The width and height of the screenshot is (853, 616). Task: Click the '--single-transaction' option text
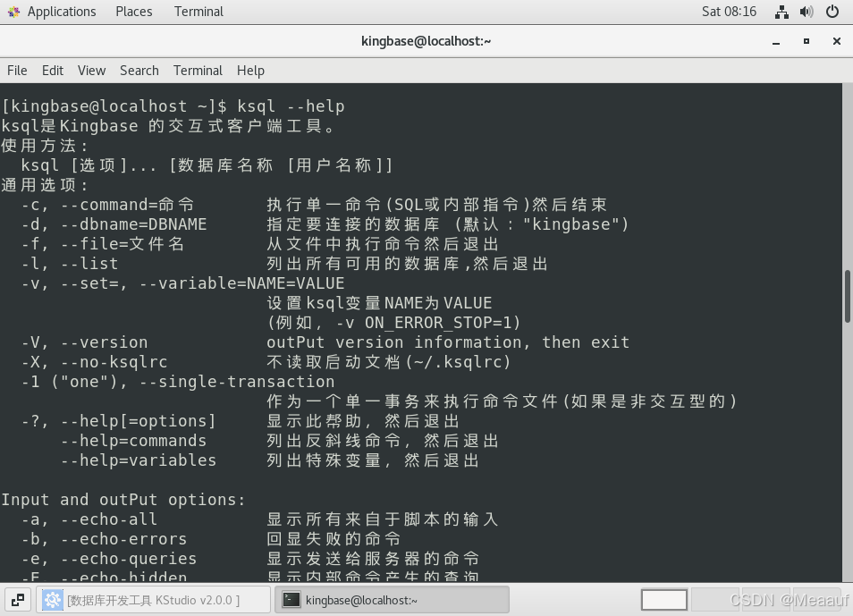237,382
